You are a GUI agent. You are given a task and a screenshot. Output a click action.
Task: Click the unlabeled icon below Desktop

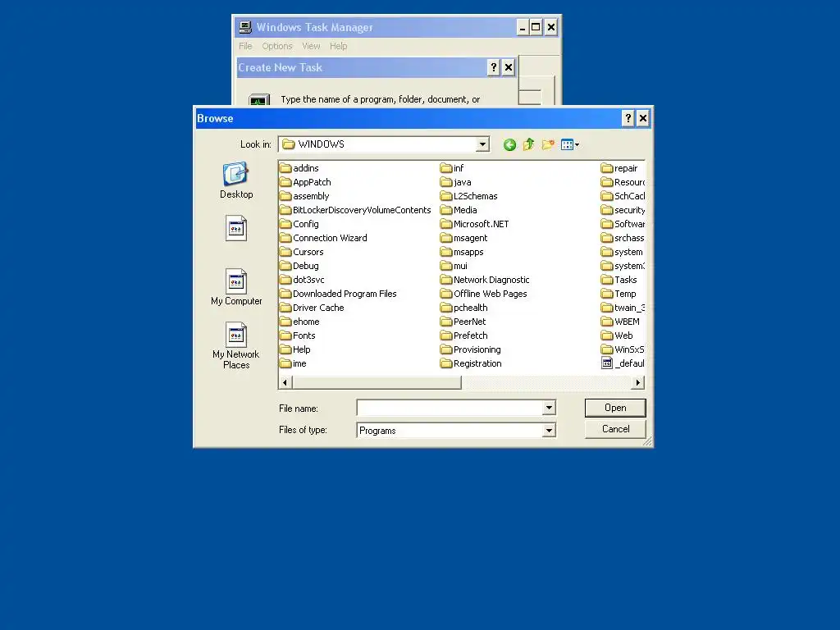point(236,228)
